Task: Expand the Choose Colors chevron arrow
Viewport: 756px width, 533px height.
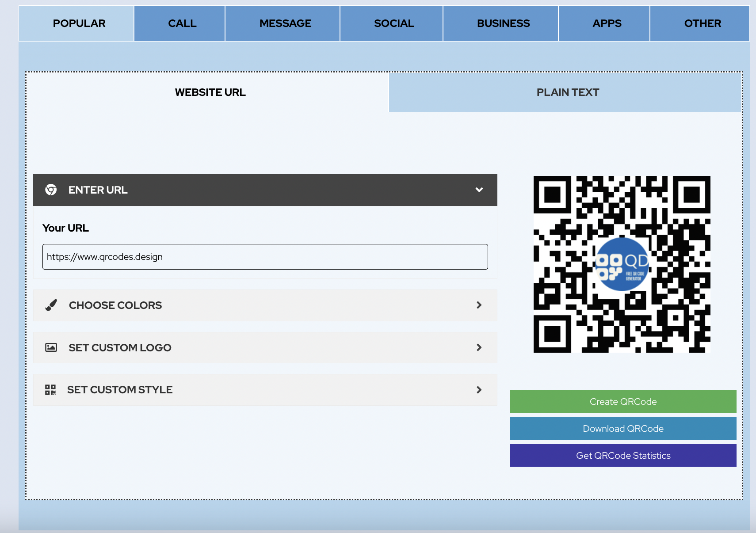Action: pyautogui.click(x=479, y=305)
